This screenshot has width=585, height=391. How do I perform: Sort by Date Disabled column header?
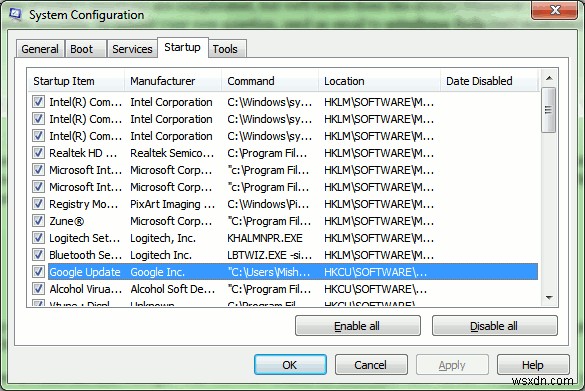[x=489, y=81]
